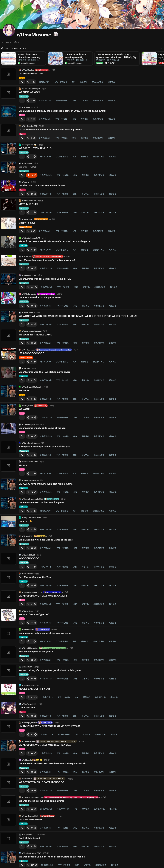Open the 新しい順 sort dropdown

tap(6, 43)
